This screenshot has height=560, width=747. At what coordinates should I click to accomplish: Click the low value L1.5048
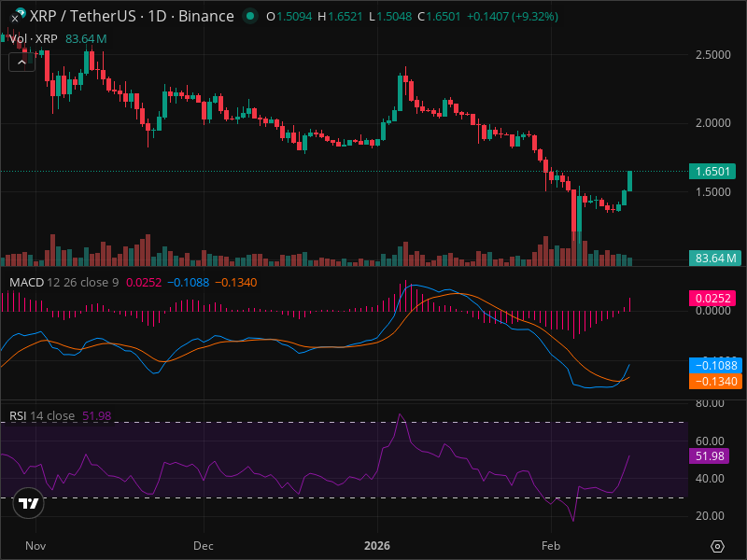click(x=390, y=17)
